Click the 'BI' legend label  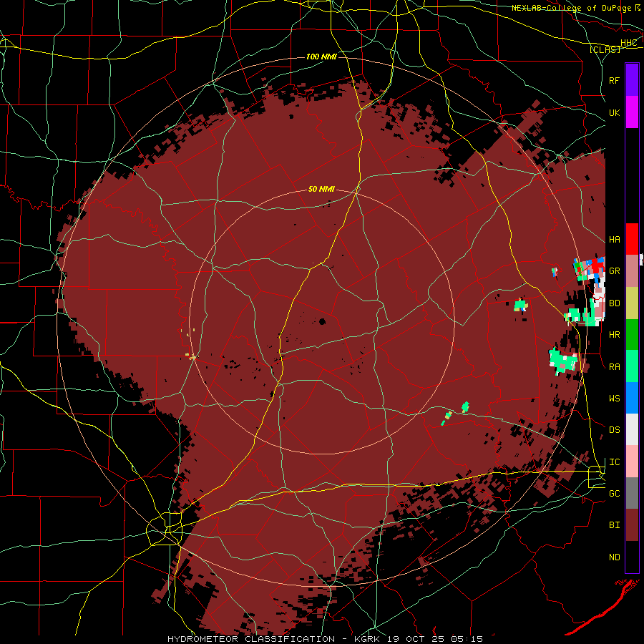coord(614,525)
